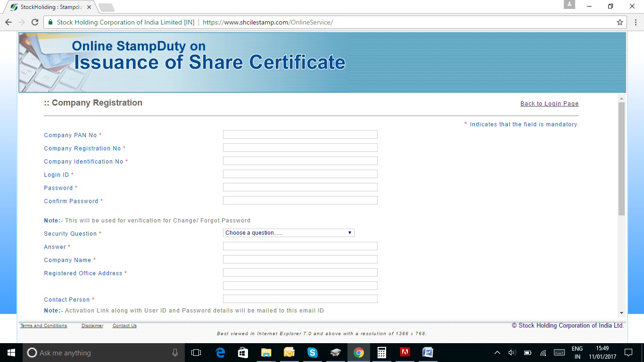644x362 pixels.
Task: Open File Explorer from the taskbar
Action: [x=266, y=353]
